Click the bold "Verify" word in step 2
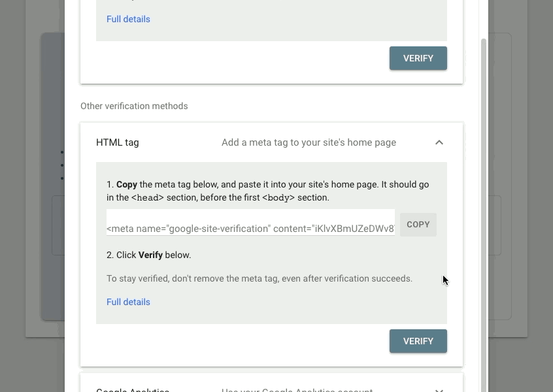Image resolution: width=553 pixels, height=392 pixels. [150, 255]
